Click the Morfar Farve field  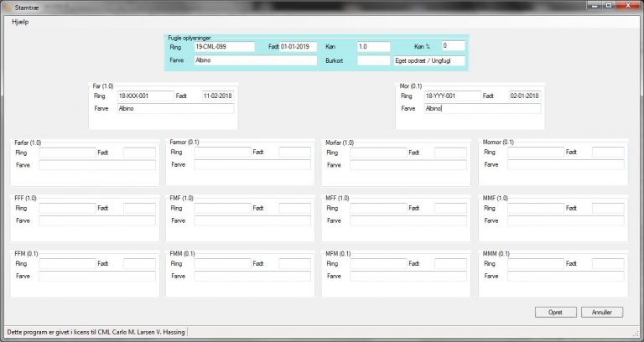(408, 165)
